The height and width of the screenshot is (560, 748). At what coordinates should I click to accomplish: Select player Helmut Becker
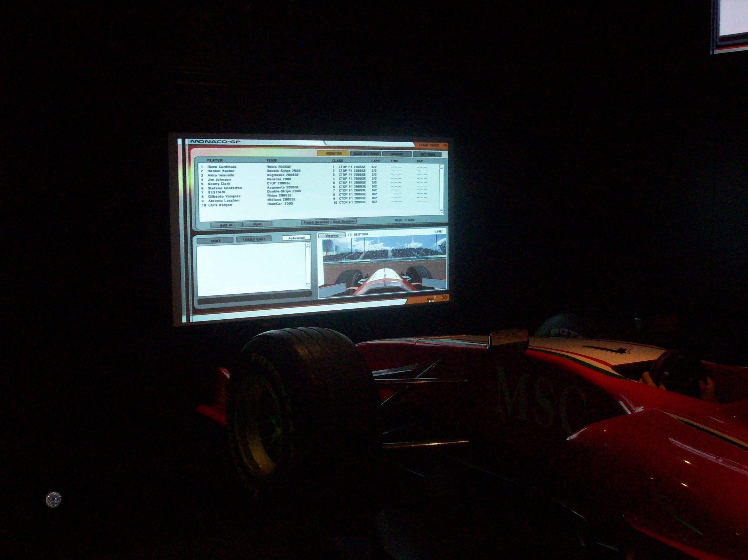[221, 171]
